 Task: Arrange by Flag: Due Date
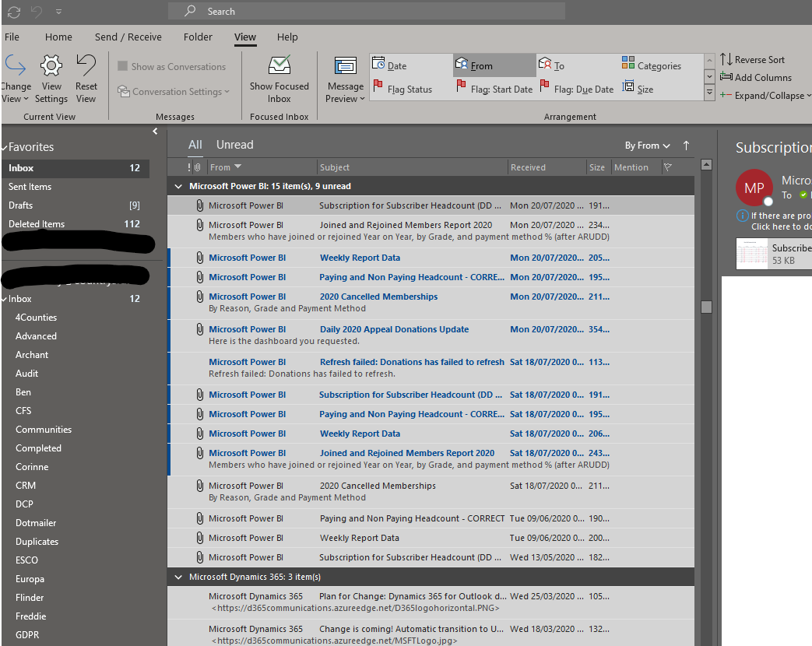576,89
